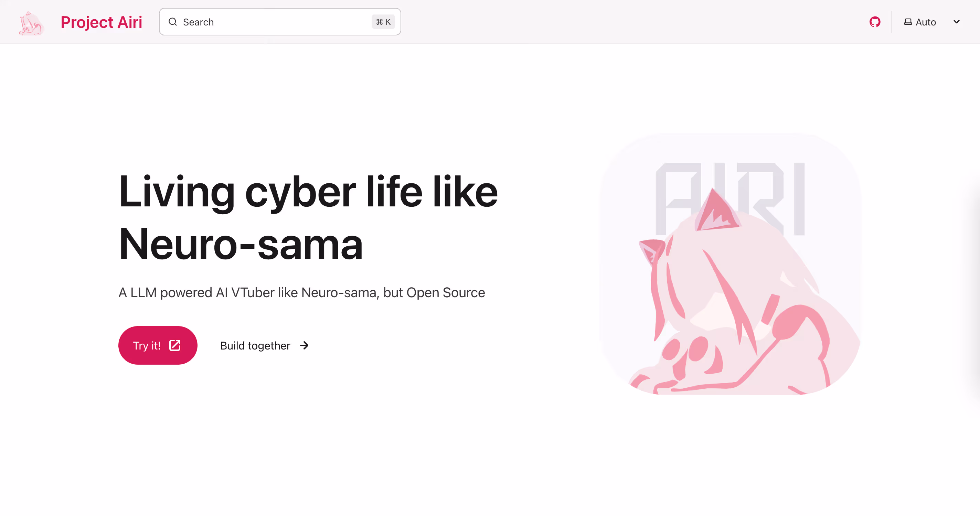Click the Living cyber life like Neuro-sama heading

pyautogui.click(x=308, y=217)
